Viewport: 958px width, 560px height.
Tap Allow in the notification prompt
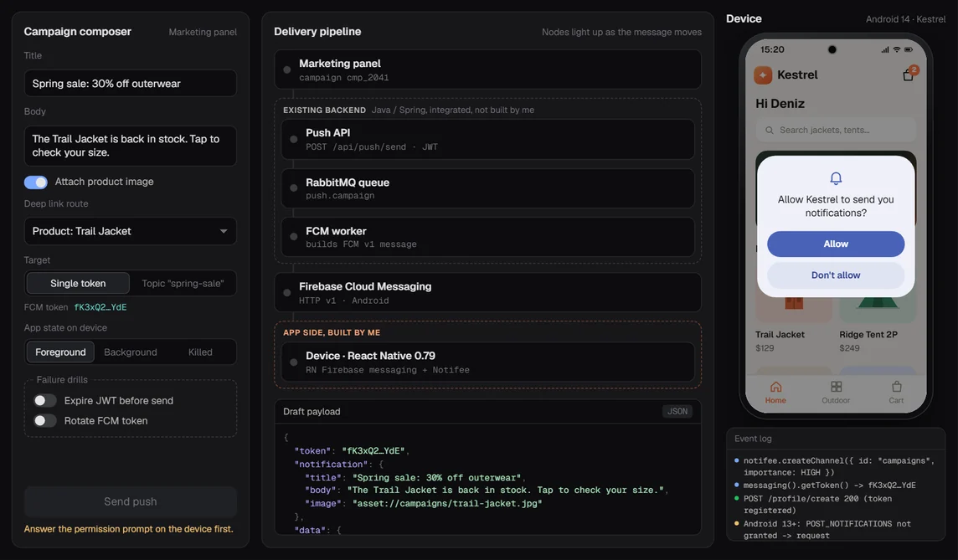(x=836, y=244)
